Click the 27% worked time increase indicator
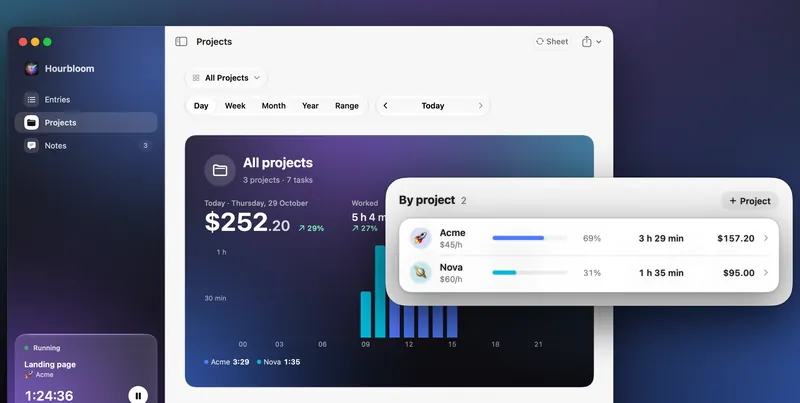 (x=364, y=229)
